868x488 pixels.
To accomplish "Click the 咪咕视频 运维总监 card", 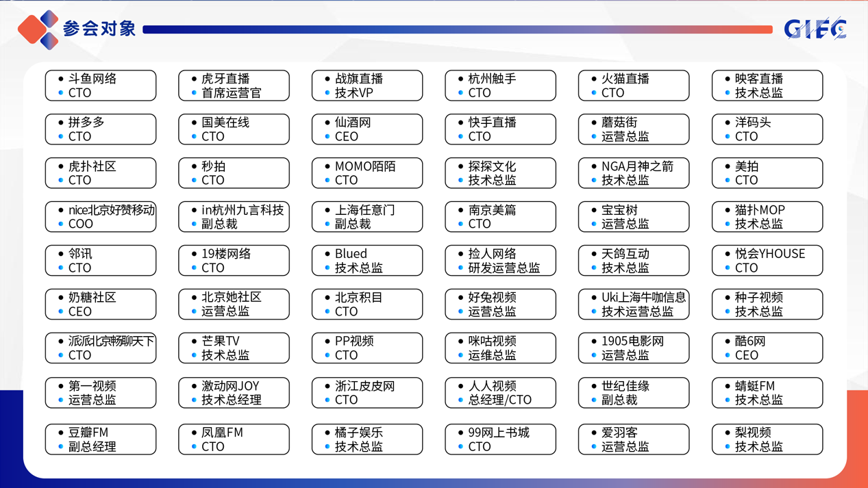I will click(x=500, y=348).
